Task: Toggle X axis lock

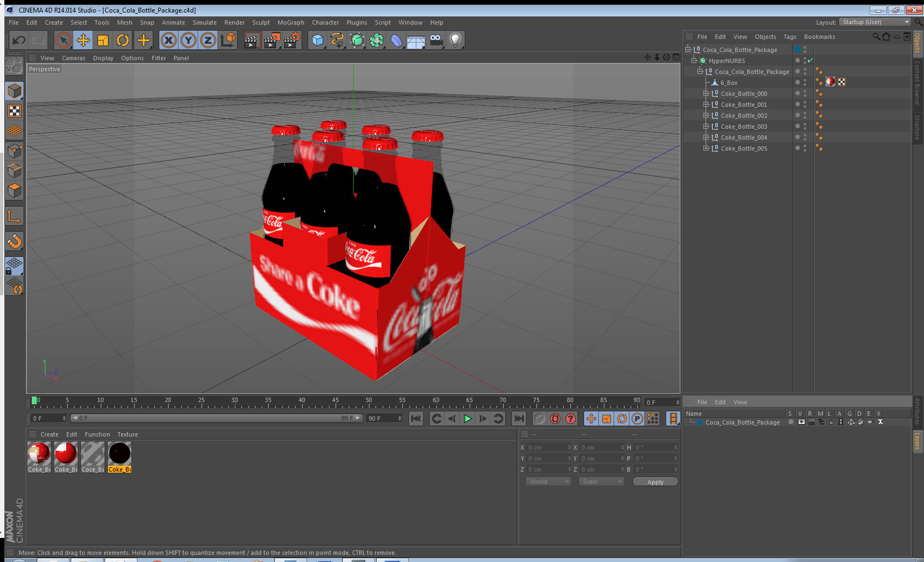Action: (x=169, y=40)
